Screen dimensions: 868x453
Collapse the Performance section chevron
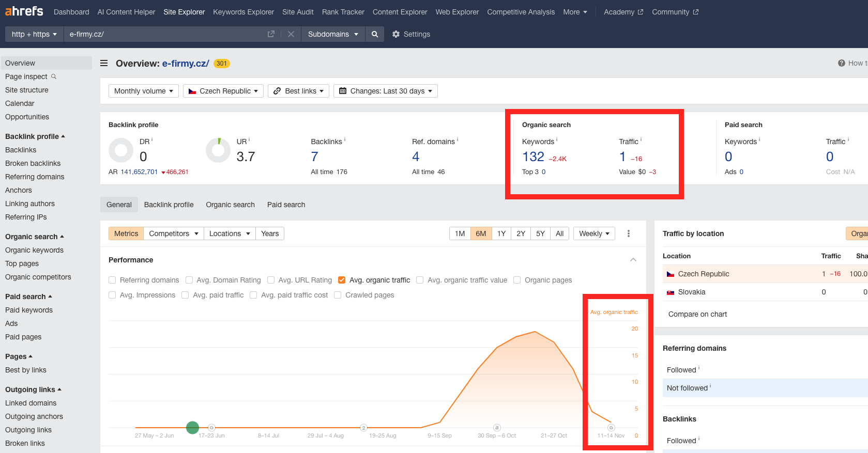[x=633, y=260]
